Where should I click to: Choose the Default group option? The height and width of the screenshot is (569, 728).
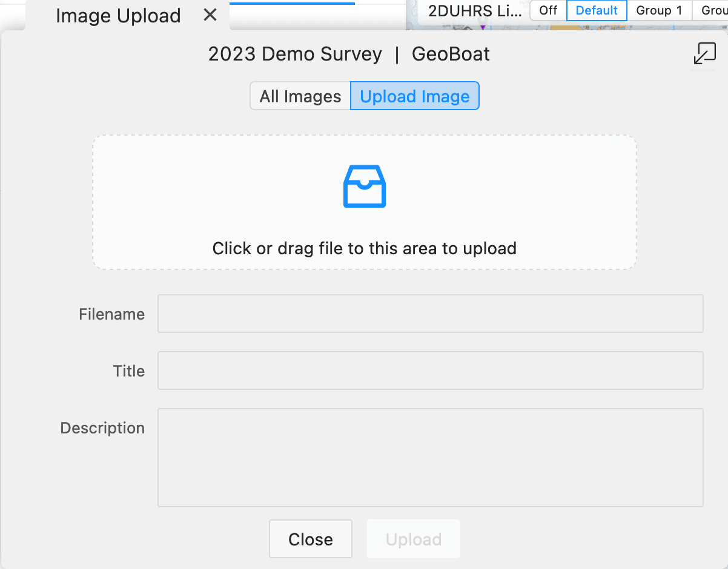pos(597,10)
